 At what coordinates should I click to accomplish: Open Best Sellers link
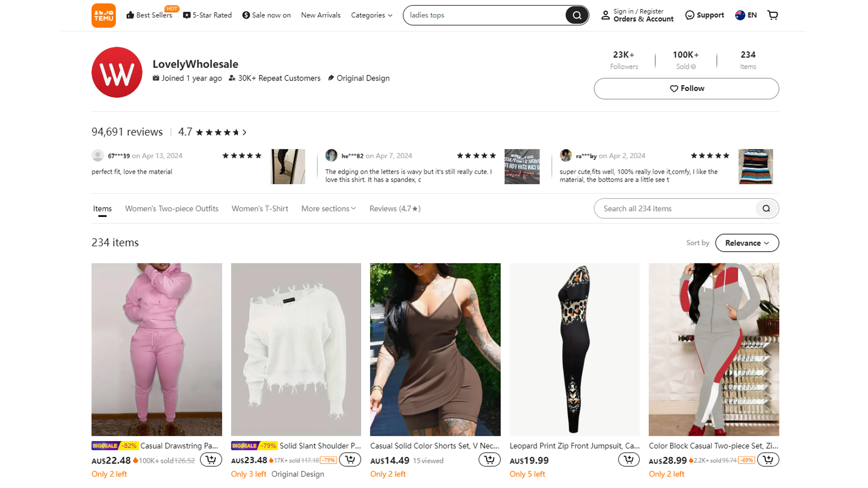[150, 15]
